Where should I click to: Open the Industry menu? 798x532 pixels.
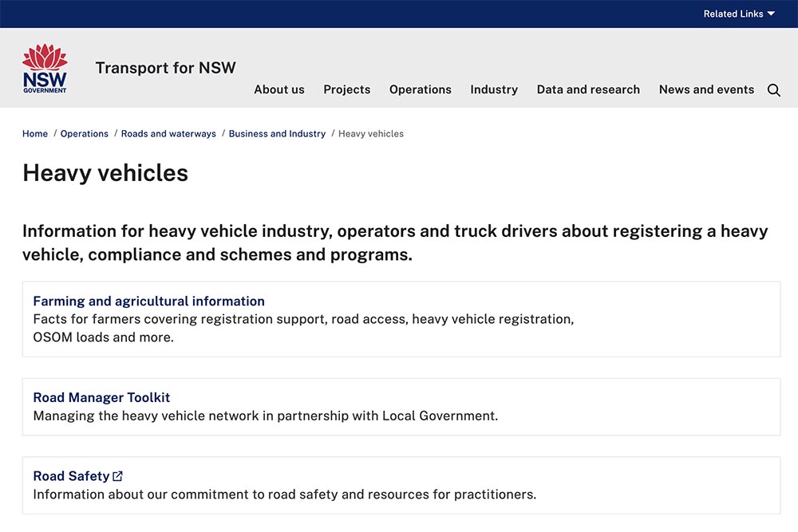pos(494,89)
